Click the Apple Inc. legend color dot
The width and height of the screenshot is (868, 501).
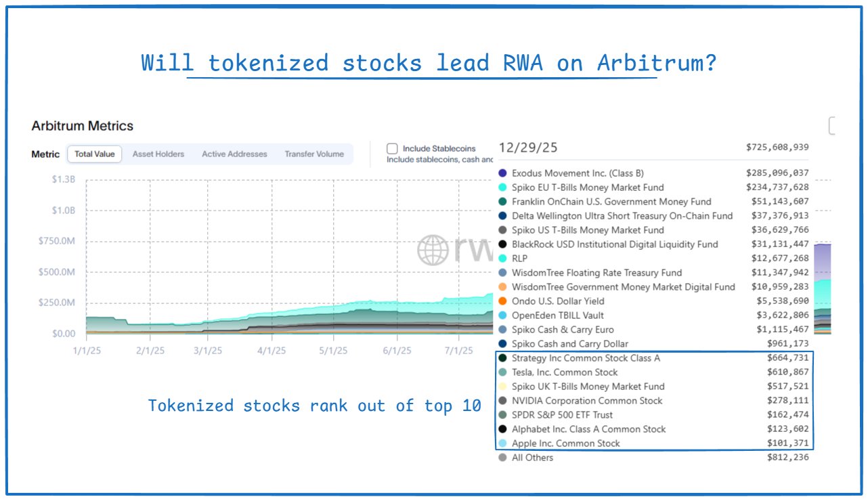pos(502,443)
